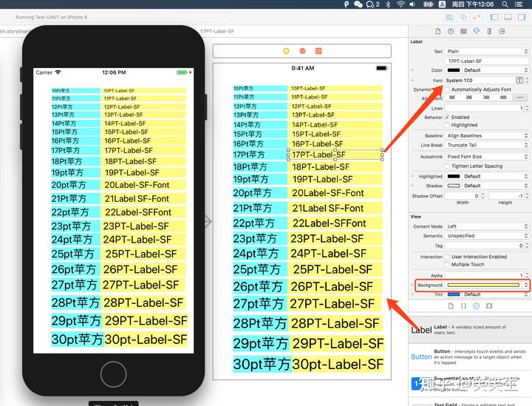Show the Code Snippet library
Viewport: 532px width, 406px height.
[x=463, y=306]
